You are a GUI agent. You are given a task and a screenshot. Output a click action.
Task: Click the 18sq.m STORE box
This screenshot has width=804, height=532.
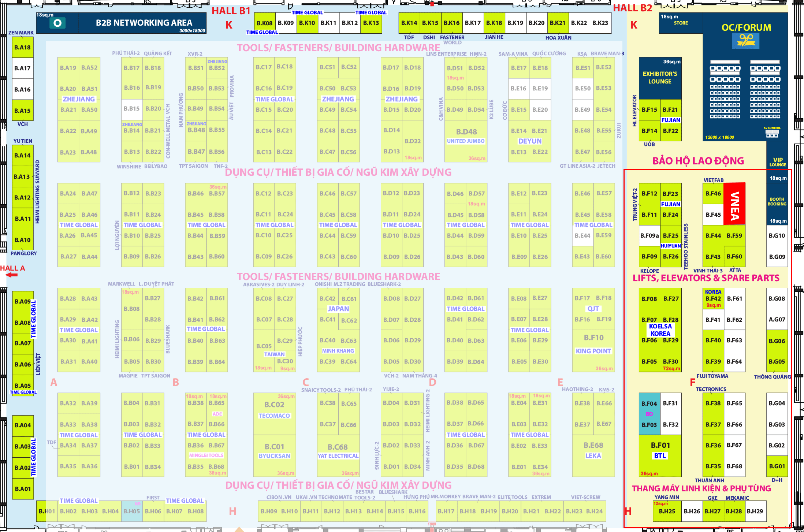680,23
